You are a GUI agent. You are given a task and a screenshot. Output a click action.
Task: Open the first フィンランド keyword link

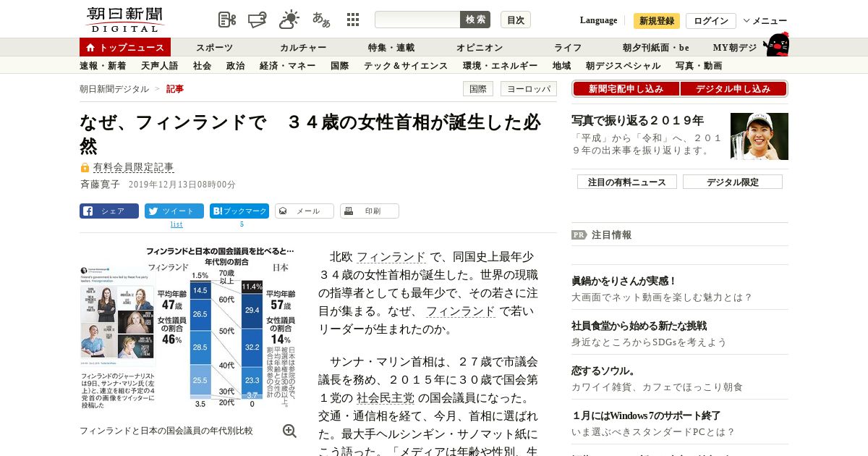click(x=391, y=257)
